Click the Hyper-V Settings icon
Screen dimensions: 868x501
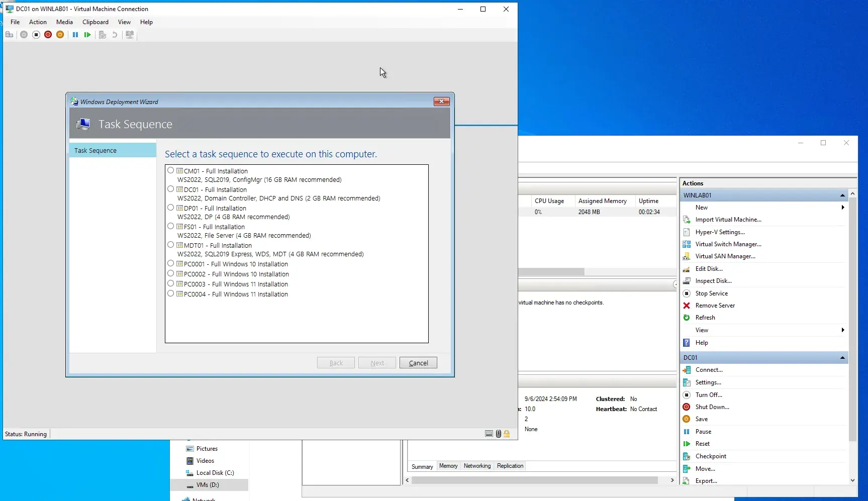[x=687, y=232]
